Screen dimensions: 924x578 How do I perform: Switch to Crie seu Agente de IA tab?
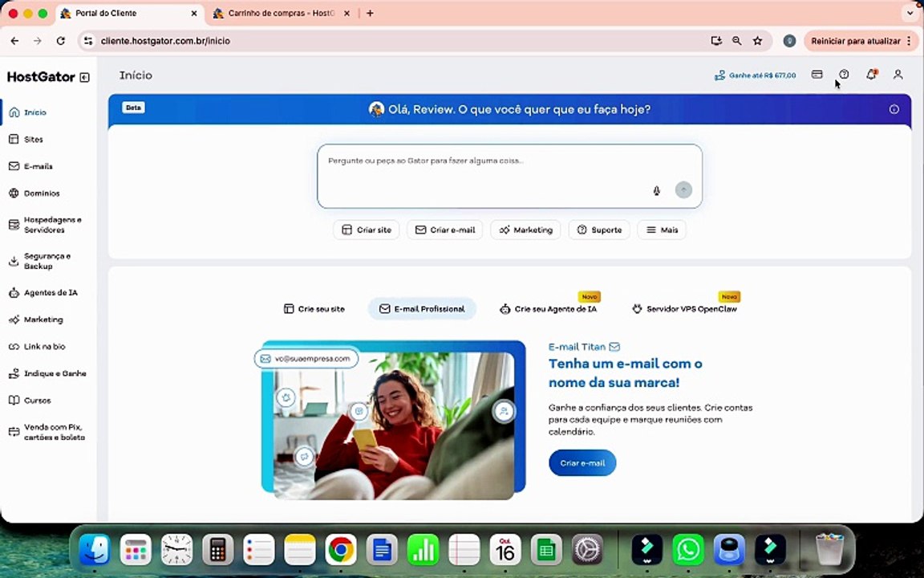tap(548, 308)
